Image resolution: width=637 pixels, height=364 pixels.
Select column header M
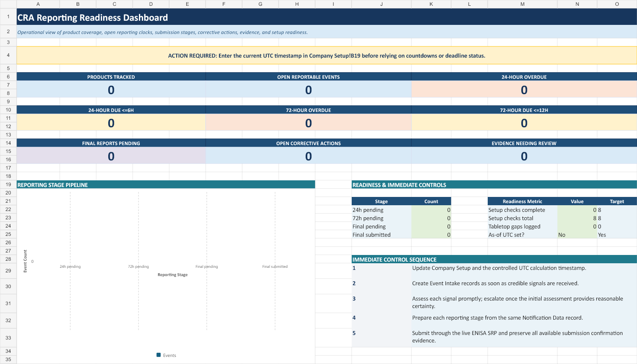coord(523,4)
